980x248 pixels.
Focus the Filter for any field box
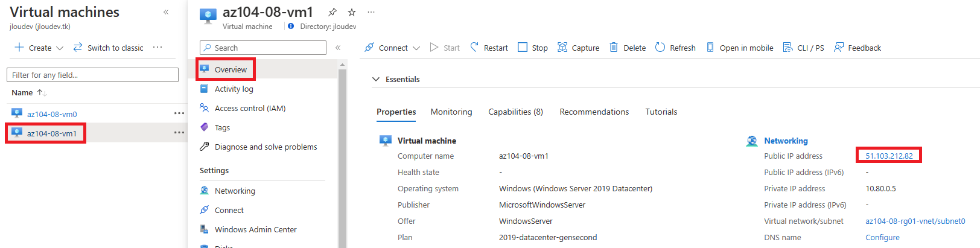pyautogui.click(x=92, y=75)
